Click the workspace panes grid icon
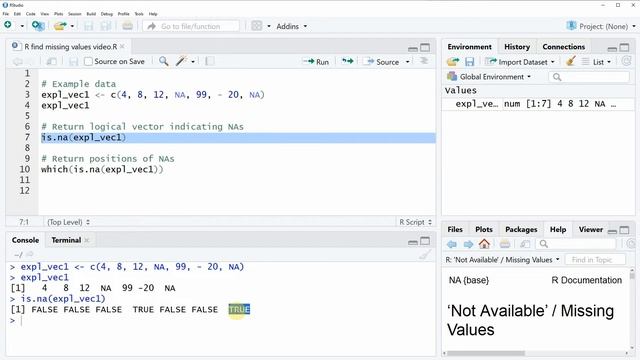This screenshot has width=640, height=360. [257, 26]
